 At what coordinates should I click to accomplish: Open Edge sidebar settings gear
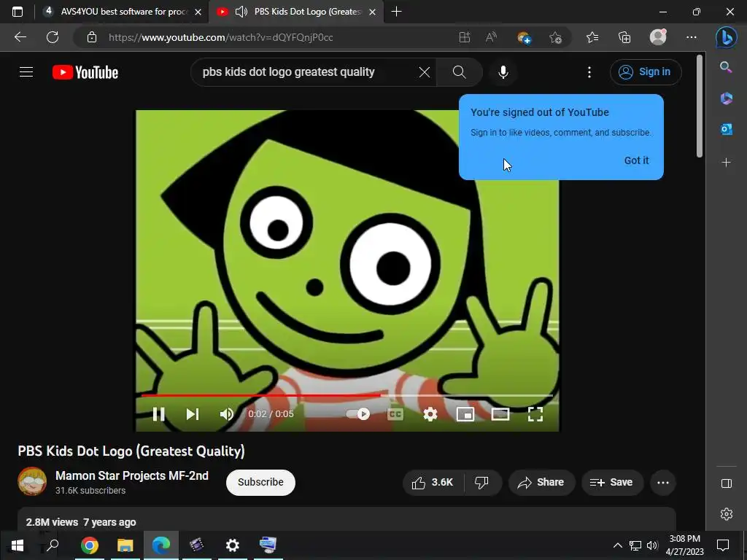(726, 514)
